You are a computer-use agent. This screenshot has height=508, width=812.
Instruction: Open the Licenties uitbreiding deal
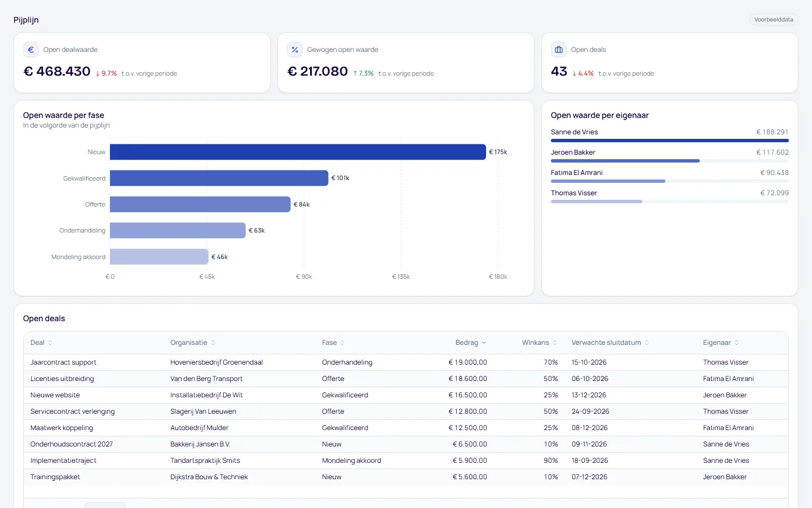(62, 379)
